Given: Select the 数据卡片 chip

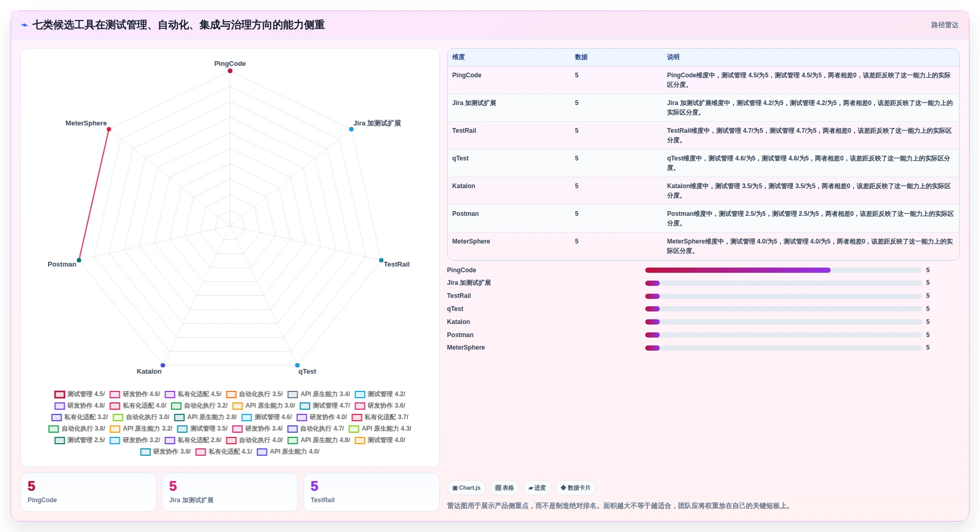Looking at the screenshot, I should (576, 488).
